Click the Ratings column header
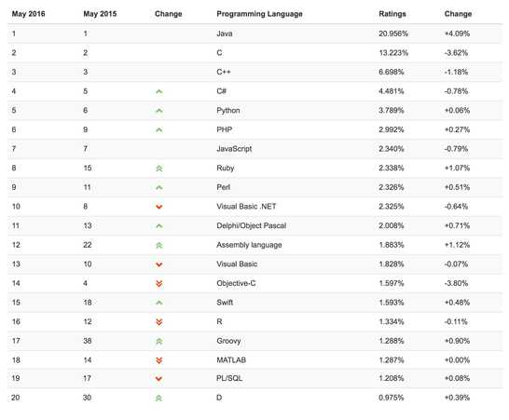 click(392, 14)
